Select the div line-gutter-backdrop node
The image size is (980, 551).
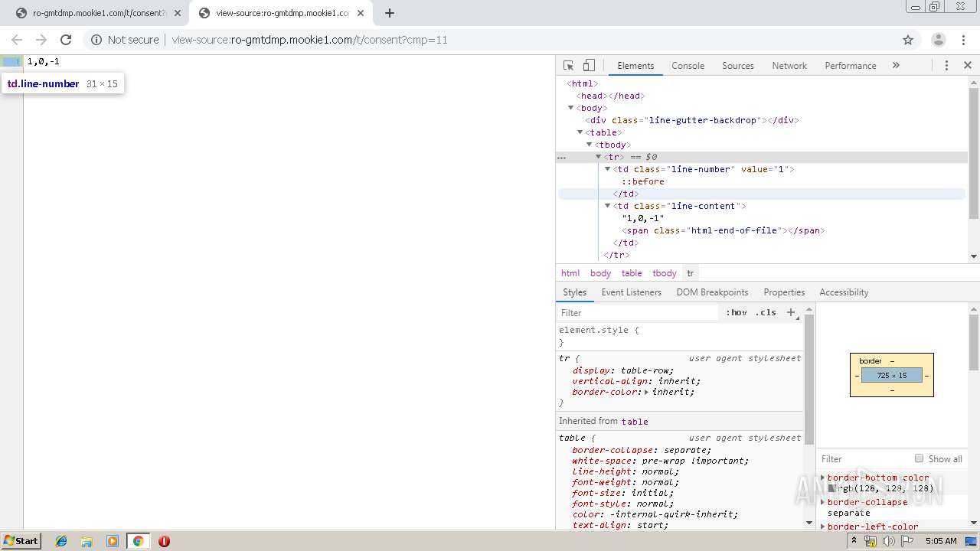[x=692, y=120]
